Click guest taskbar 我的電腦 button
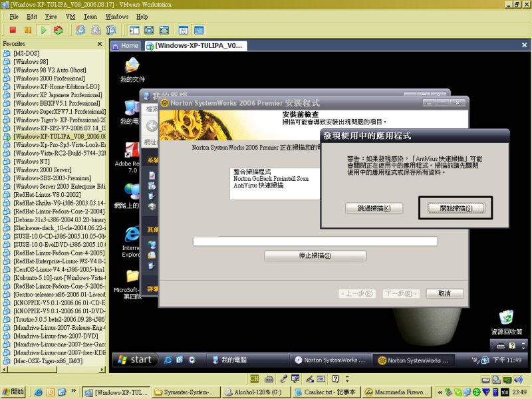 pyautogui.click(x=247, y=360)
